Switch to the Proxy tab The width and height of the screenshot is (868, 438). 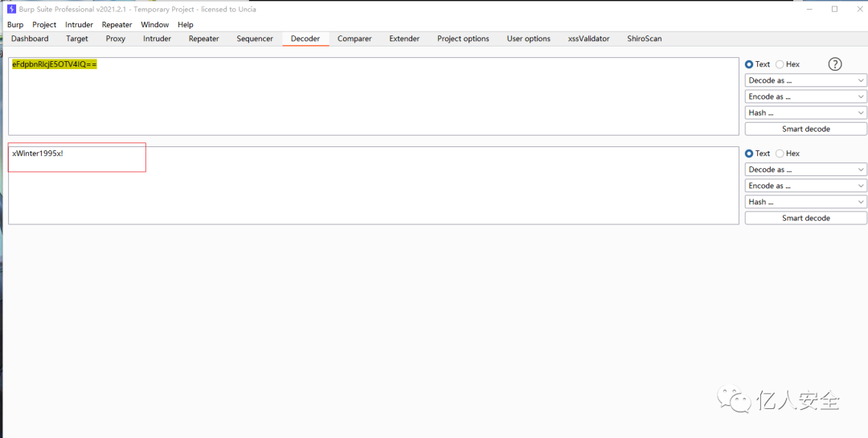pyautogui.click(x=116, y=39)
